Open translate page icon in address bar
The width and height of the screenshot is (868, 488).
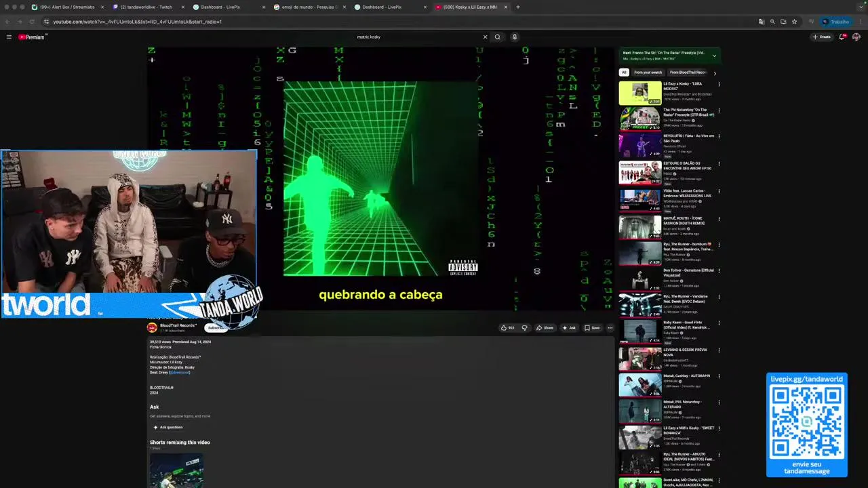point(762,22)
